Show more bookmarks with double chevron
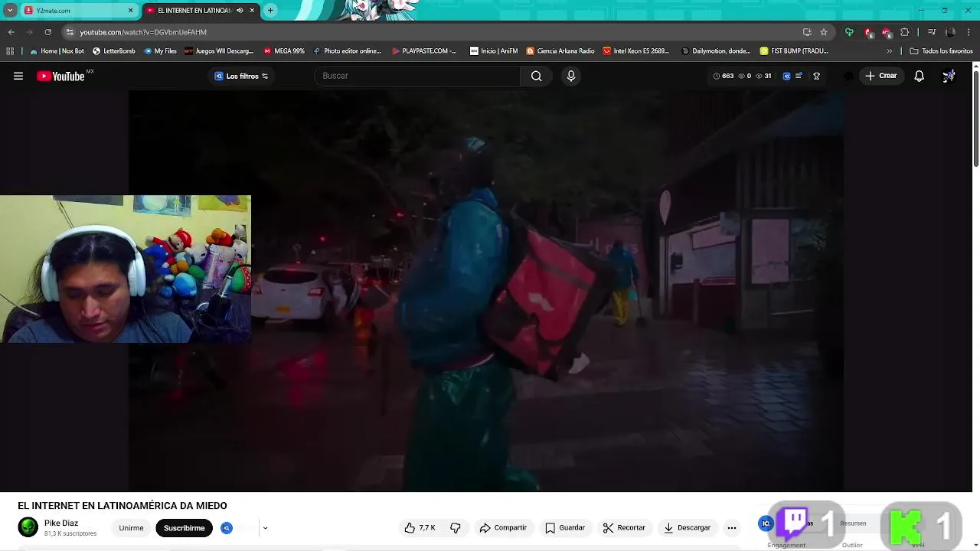This screenshot has width=980, height=551. click(x=889, y=51)
